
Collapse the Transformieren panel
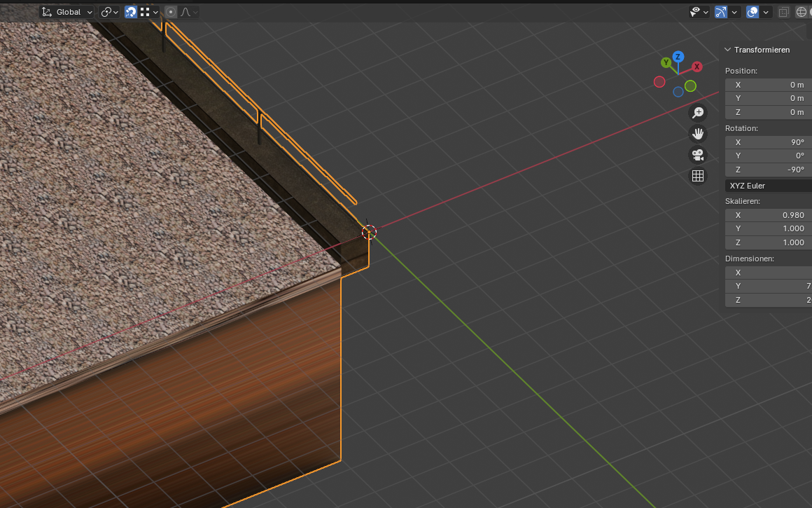[728, 50]
